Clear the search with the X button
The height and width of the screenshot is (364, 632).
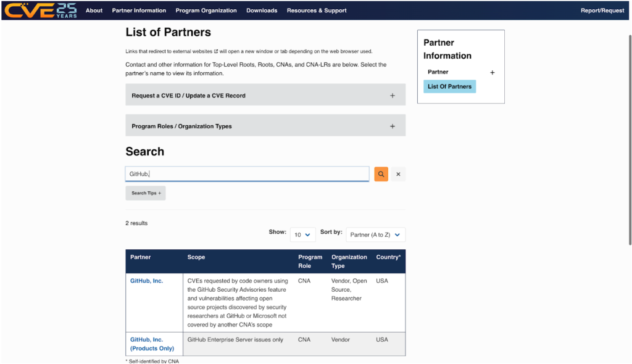click(398, 175)
